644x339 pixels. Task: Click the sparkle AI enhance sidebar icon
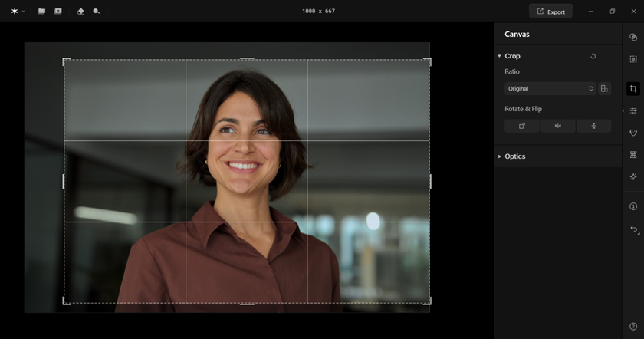(x=633, y=176)
